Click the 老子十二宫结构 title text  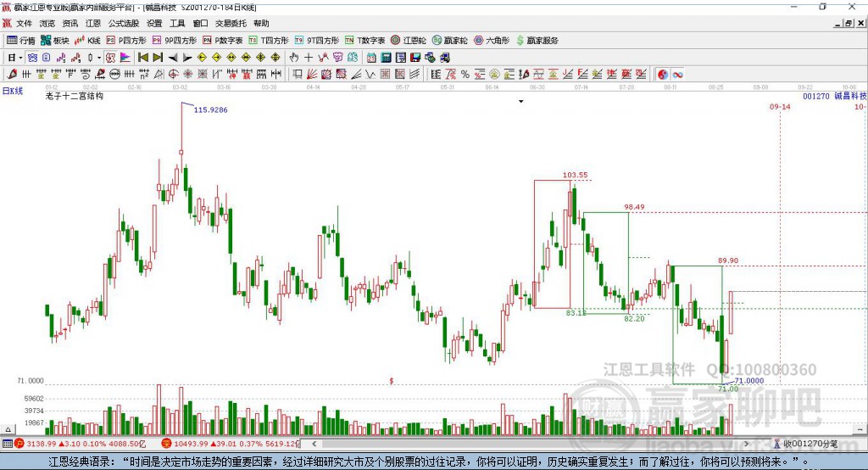coord(75,96)
